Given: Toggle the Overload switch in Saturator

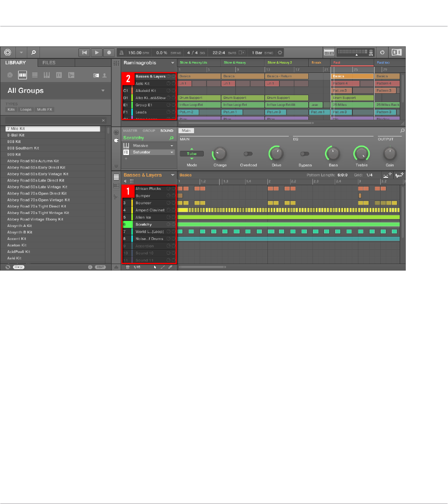Looking at the screenshot, I should pos(248,154).
